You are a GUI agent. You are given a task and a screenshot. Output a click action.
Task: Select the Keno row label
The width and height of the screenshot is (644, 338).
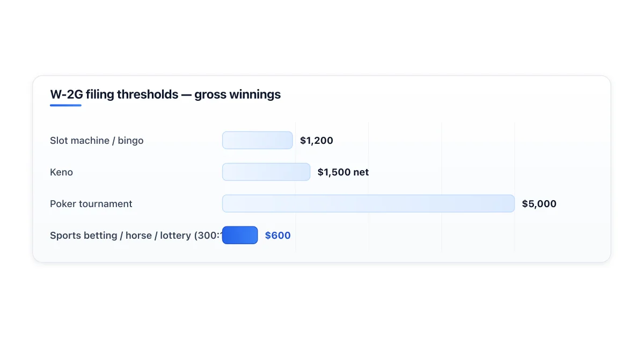(x=61, y=172)
